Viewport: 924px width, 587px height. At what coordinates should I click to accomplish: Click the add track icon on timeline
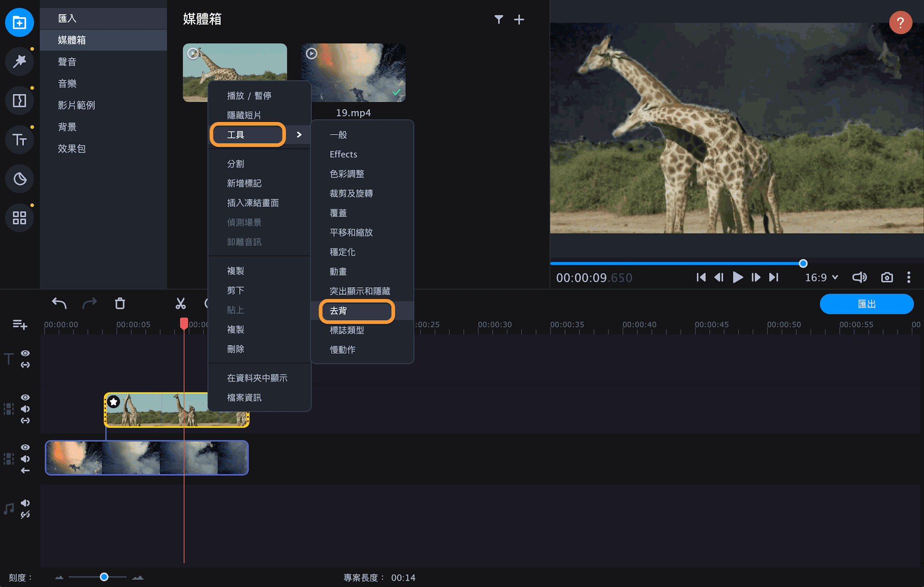tap(19, 325)
